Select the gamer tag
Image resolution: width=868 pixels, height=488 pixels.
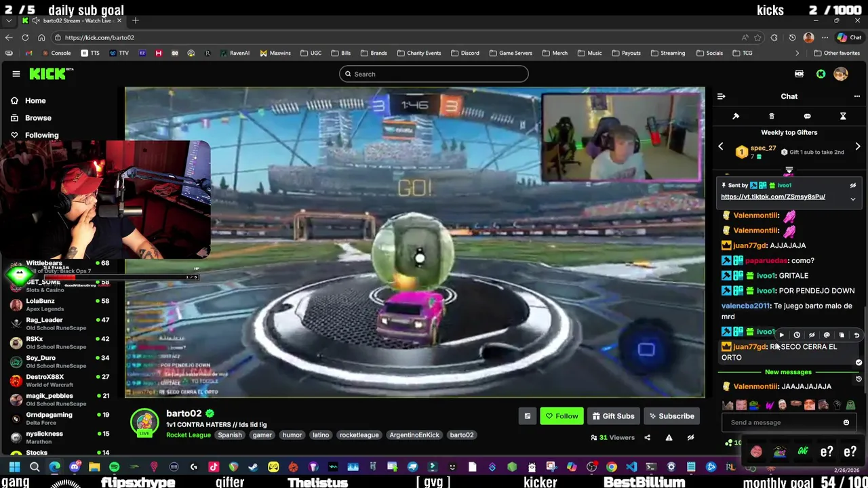pos(262,435)
